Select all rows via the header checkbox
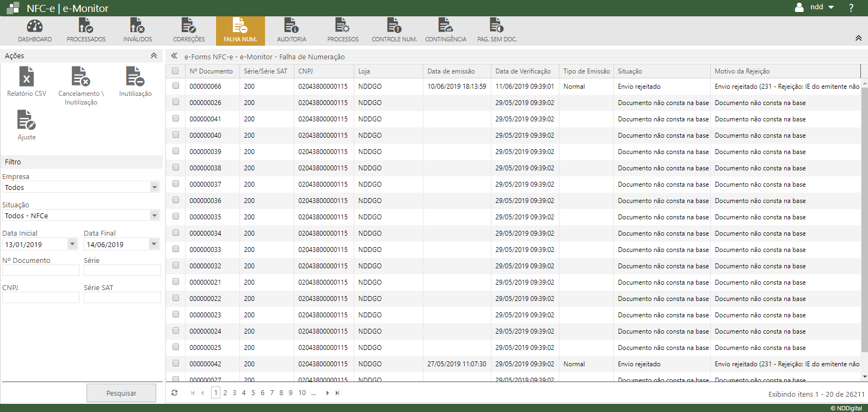This screenshot has height=412, width=868. coord(175,71)
